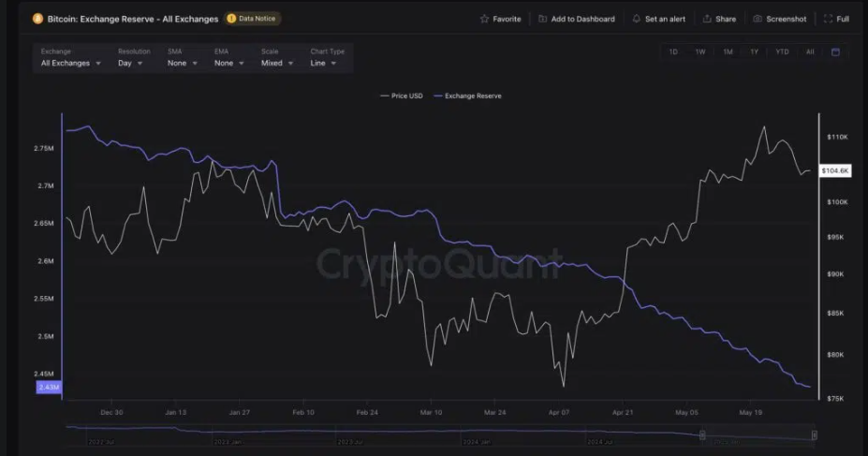Viewport: 868px width, 456px height.
Task: Click Add to Dashboard
Action: click(576, 19)
